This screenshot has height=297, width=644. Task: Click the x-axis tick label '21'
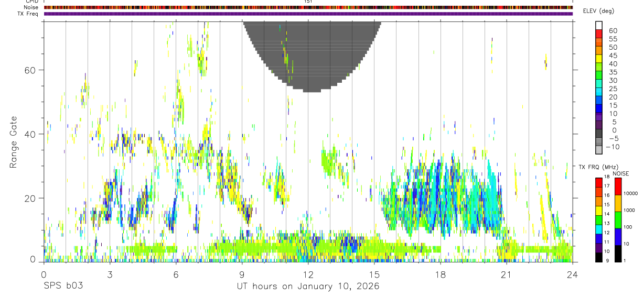(506, 274)
